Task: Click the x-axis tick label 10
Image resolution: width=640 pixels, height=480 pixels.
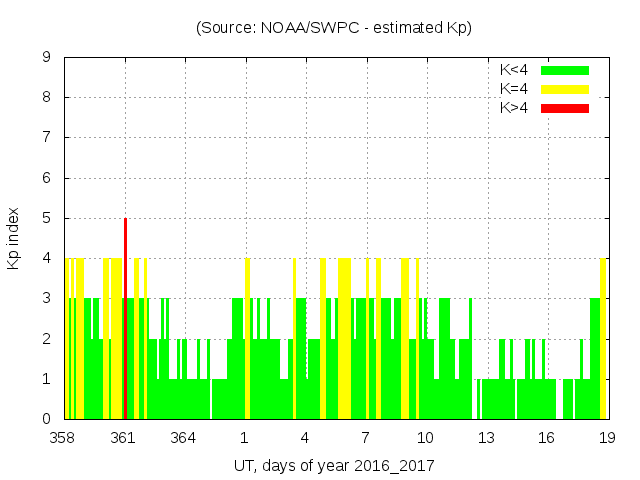Action: tap(425, 438)
